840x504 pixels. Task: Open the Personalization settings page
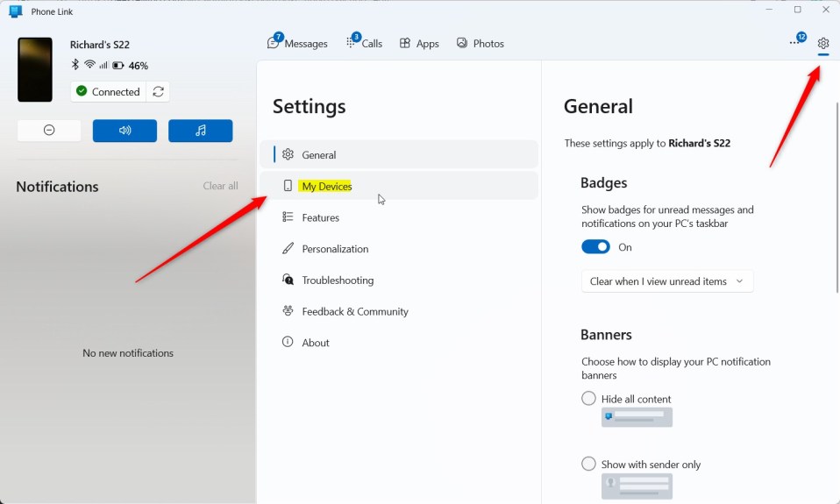click(335, 249)
